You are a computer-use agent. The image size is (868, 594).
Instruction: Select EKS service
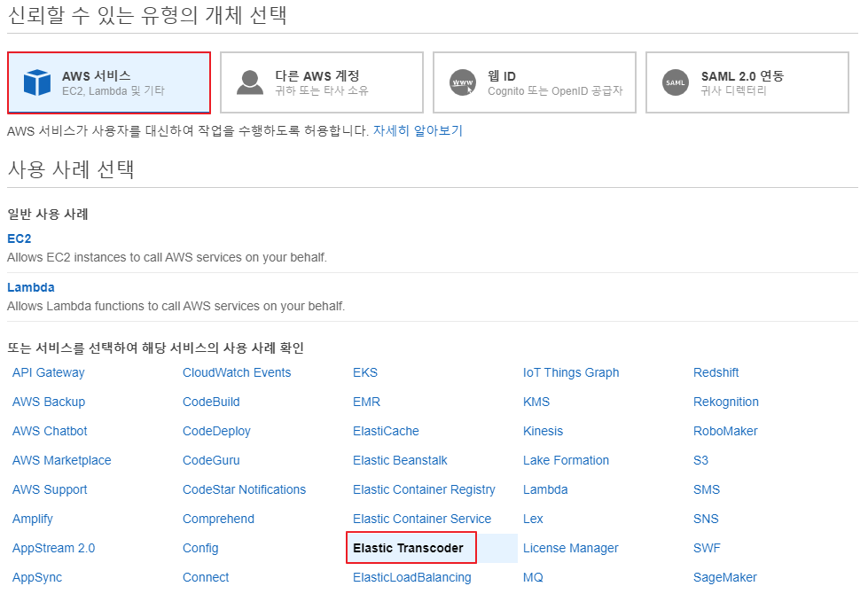tap(365, 372)
